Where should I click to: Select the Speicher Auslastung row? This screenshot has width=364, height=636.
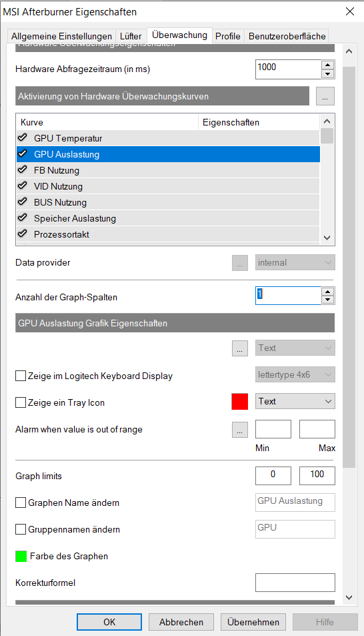point(168,218)
